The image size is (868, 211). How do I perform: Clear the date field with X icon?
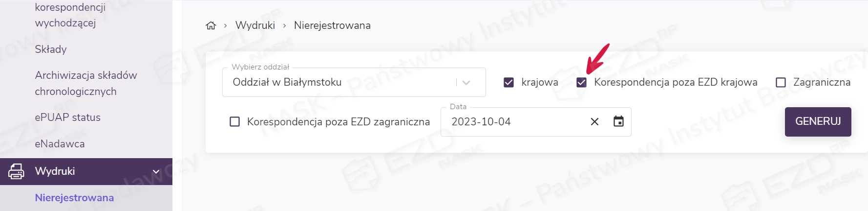[x=594, y=121]
